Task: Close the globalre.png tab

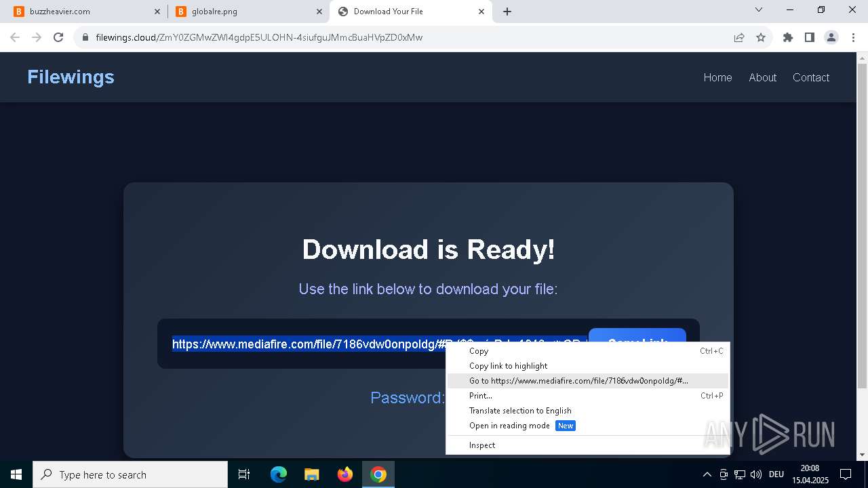Action: pos(319,12)
